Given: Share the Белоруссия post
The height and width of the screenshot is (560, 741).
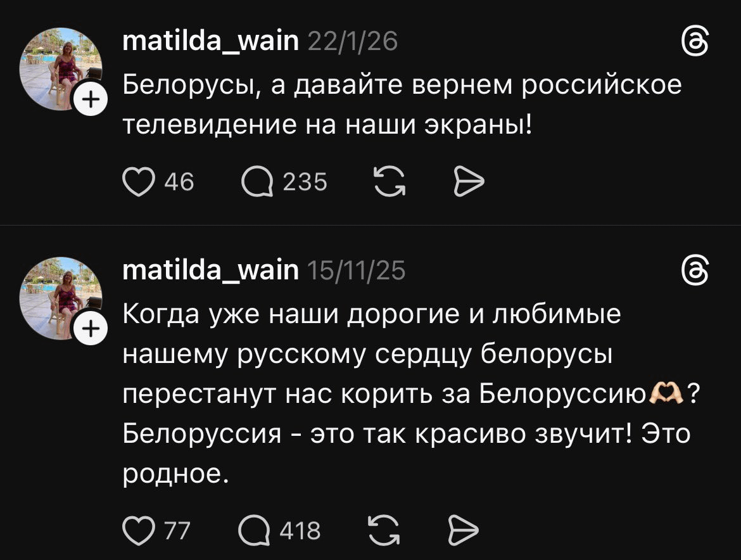Looking at the screenshot, I should tap(464, 529).
